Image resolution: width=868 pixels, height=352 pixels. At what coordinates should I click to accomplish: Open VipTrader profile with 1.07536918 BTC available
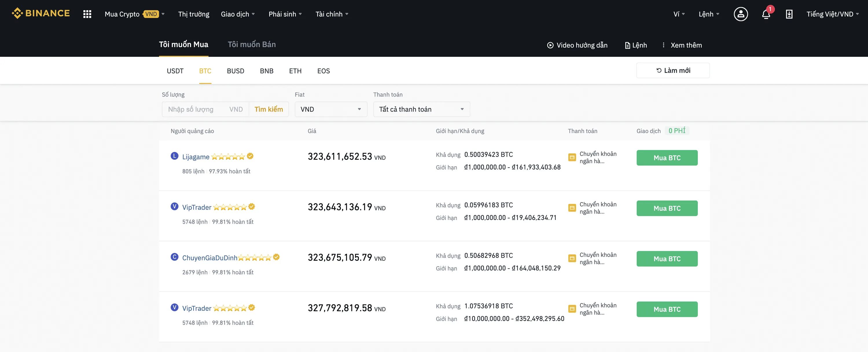pos(197,309)
